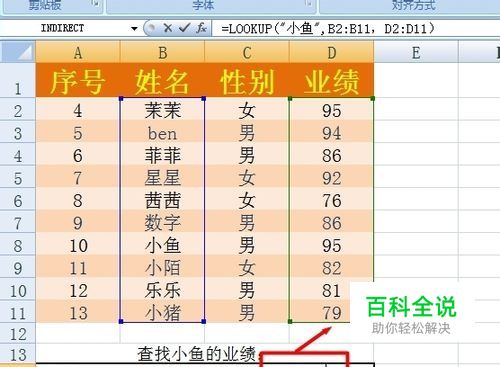Click the 性别 header cell
Viewport: 500px width, 367px height.
(247, 80)
